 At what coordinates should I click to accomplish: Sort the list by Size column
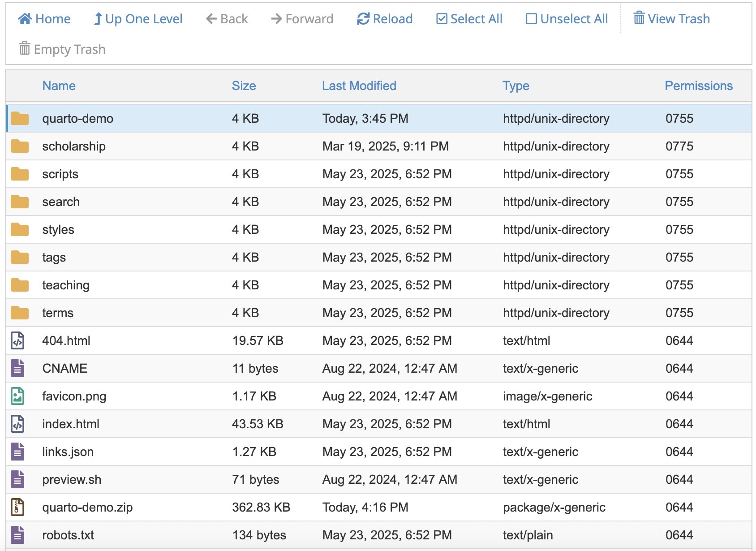(244, 86)
